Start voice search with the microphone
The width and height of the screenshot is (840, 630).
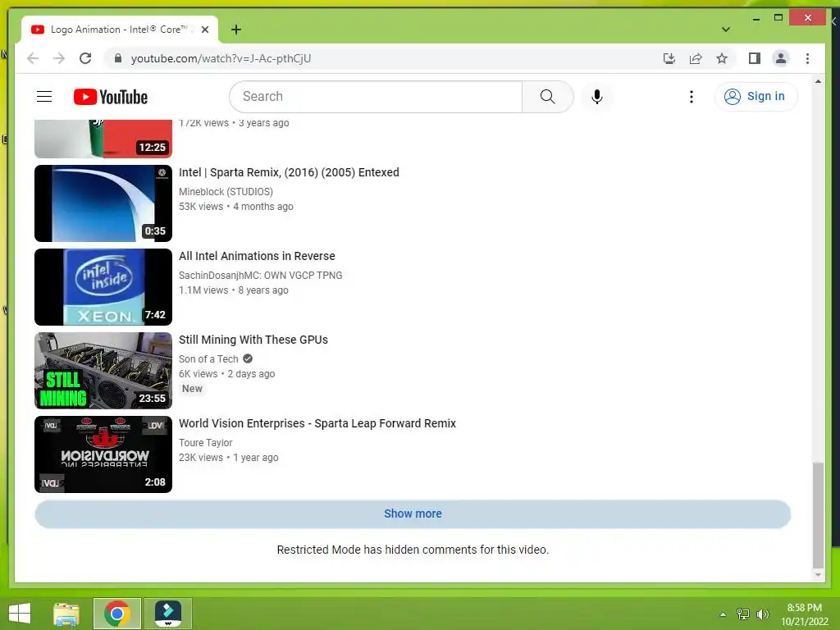point(597,97)
